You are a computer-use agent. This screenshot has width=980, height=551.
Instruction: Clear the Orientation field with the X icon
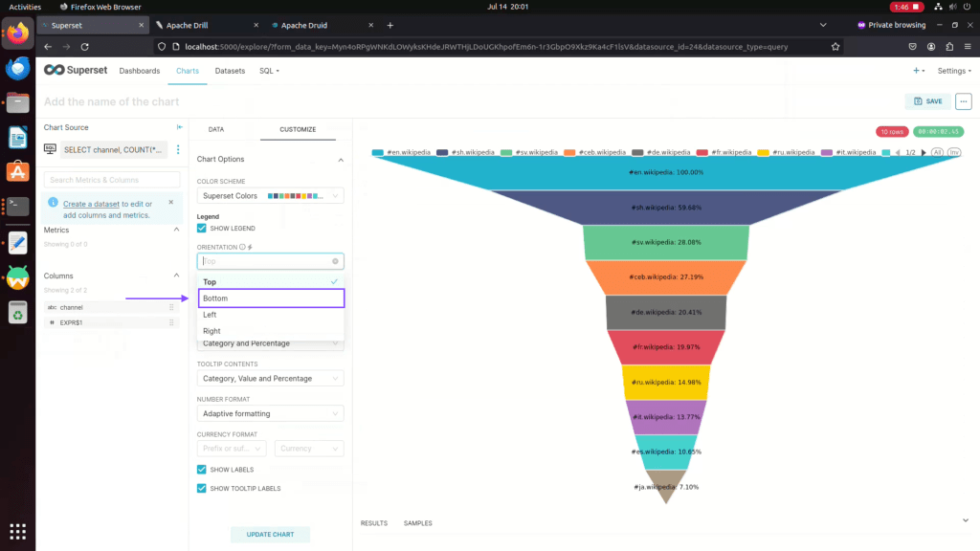click(335, 261)
